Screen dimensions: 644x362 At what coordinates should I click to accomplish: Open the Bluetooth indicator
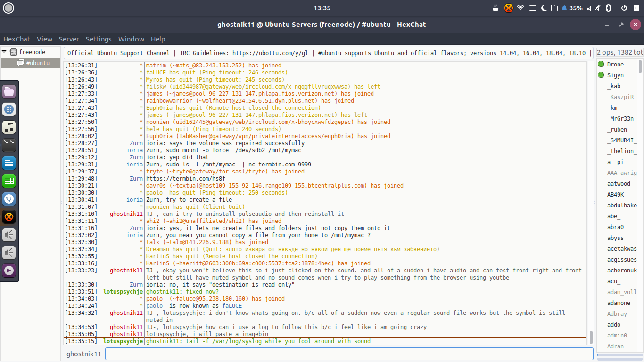pyautogui.click(x=608, y=8)
